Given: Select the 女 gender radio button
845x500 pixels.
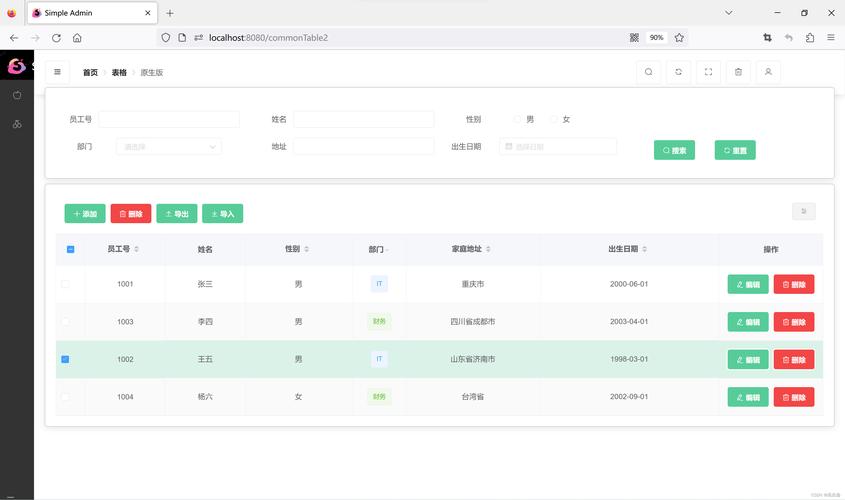Looking at the screenshot, I should pos(553,119).
